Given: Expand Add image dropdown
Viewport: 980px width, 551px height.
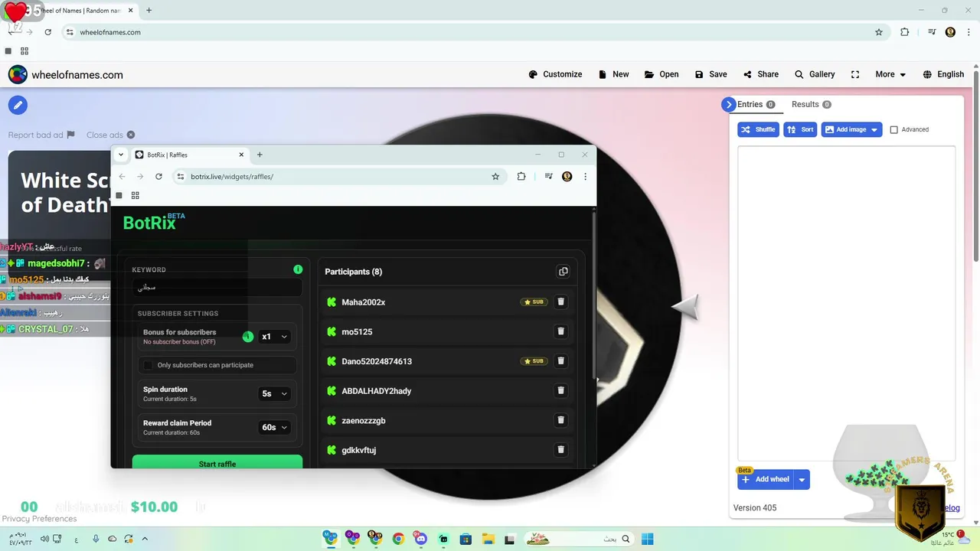Looking at the screenshot, I should (x=874, y=129).
